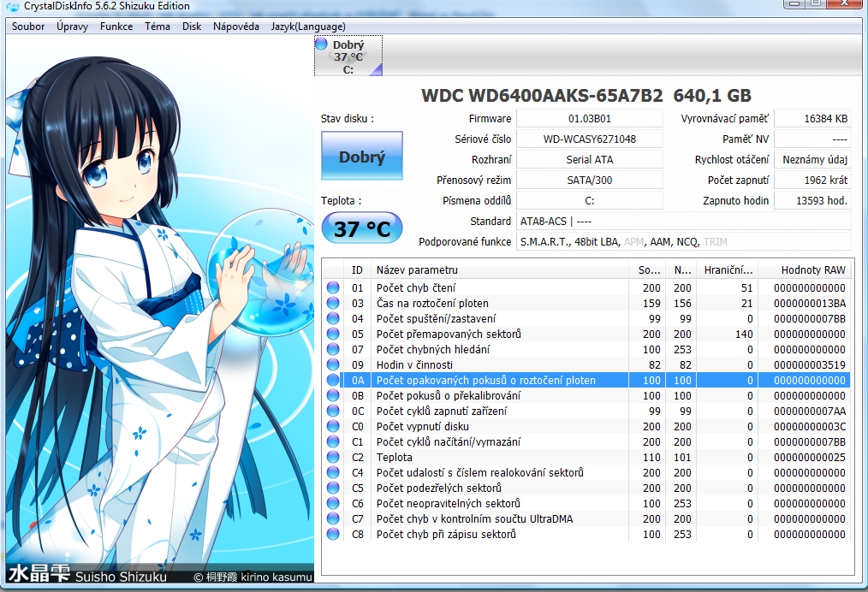The height and width of the screenshot is (592, 868).
Task: Select the row Čas na roztočení ploten
Action: click(x=586, y=303)
